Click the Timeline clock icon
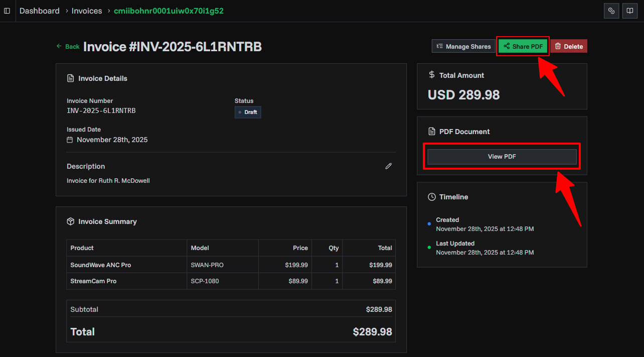Screen dimensions: 644x357 [432, 197]
